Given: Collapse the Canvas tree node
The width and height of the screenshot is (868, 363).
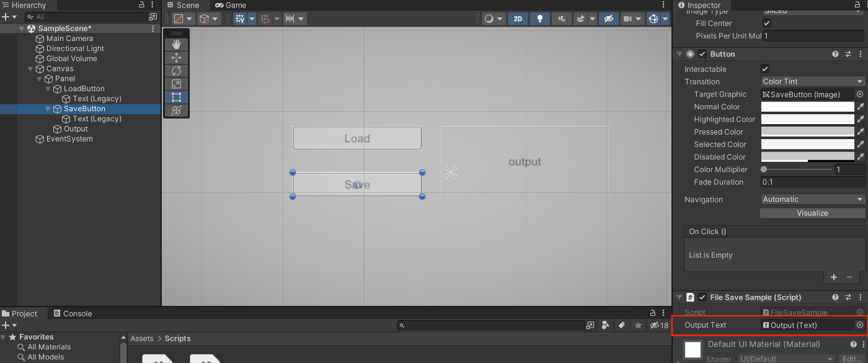Looking at the screenshot, I should tap(32, 69).
